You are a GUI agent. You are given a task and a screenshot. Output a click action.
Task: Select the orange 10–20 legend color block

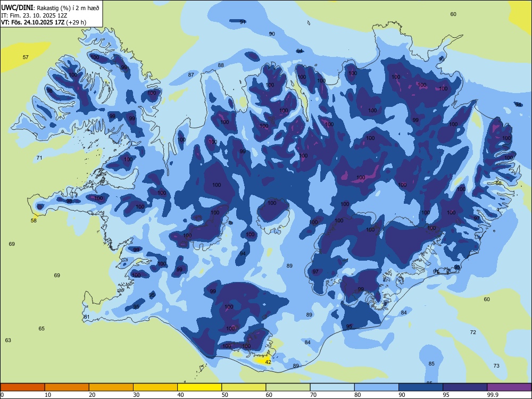click(67, 387)
